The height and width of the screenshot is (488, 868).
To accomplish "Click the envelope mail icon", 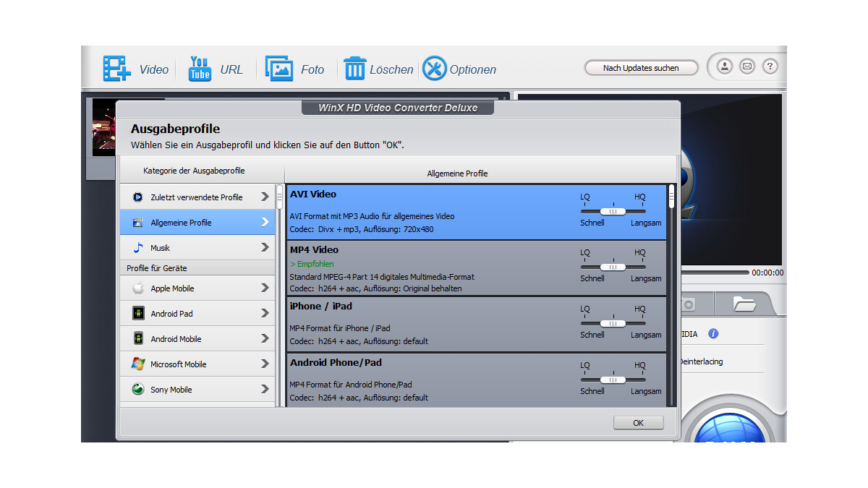I will point(747,67).
